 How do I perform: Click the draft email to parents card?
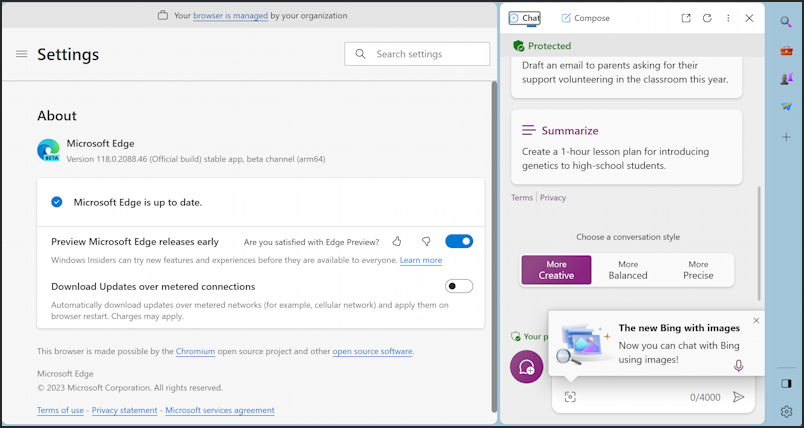tap(627, 77)
